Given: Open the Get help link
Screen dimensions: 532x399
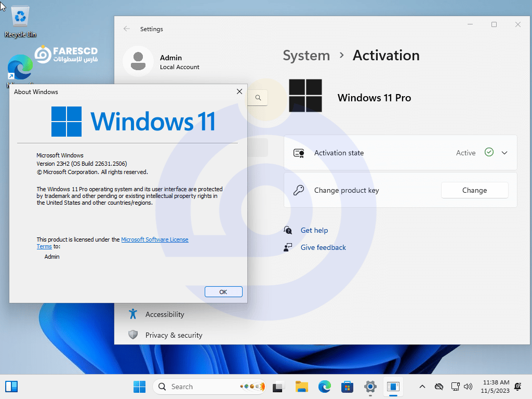Looking at the screenshot, I should pos(314,230).
